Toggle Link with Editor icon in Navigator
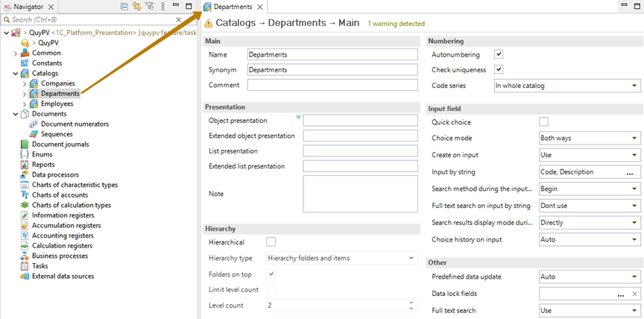644x319 pixels. point(136,6)
